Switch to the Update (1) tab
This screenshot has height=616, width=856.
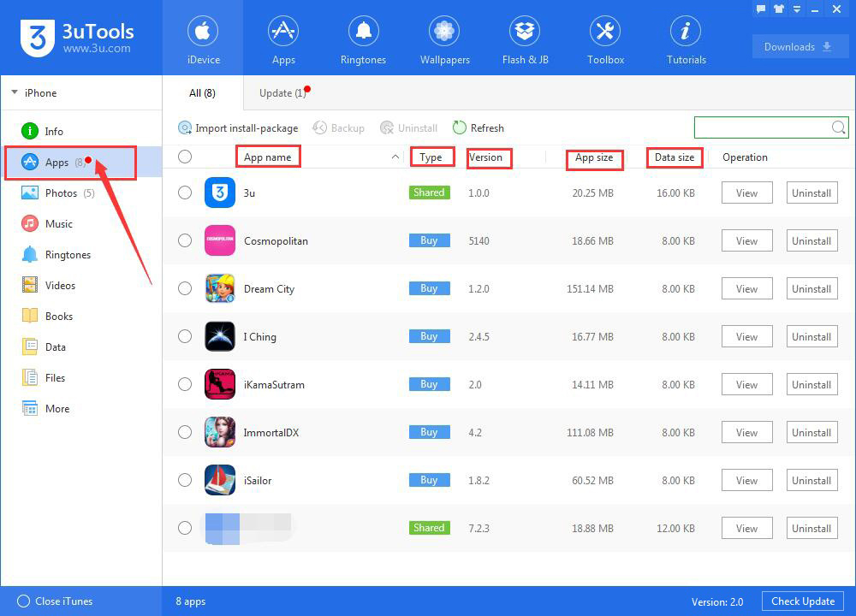282,93
